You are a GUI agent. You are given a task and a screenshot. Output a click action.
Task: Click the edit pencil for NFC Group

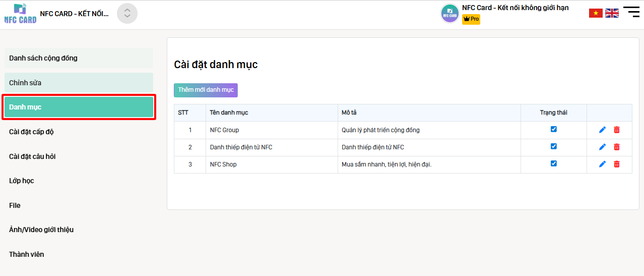pyautogui.click(x=602, y=130)
